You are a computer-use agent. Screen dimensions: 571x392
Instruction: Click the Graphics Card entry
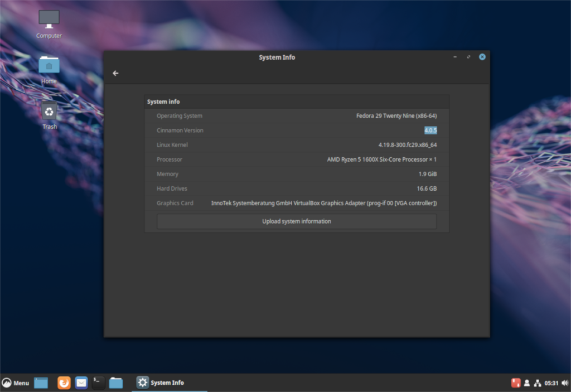(x=297, y=203)
